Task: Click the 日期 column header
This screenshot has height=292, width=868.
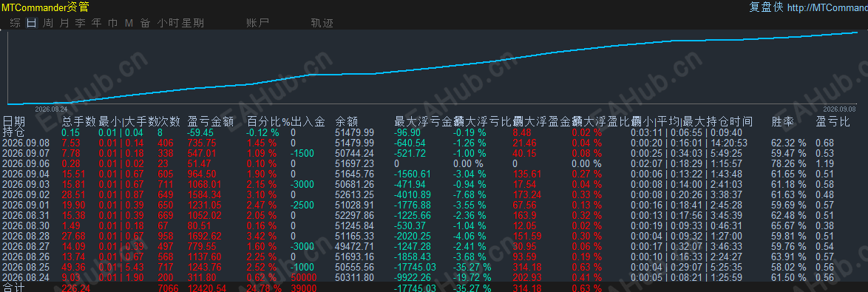Action: tap(14, 121)
